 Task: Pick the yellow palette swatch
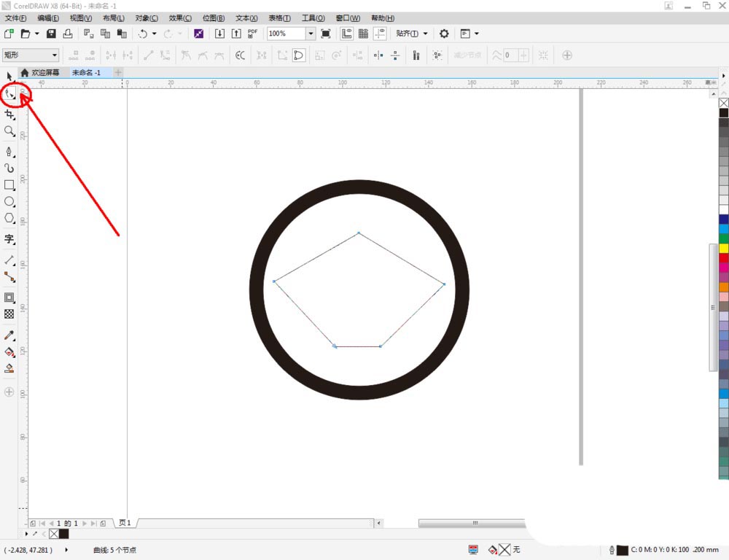tap(724, 248)
